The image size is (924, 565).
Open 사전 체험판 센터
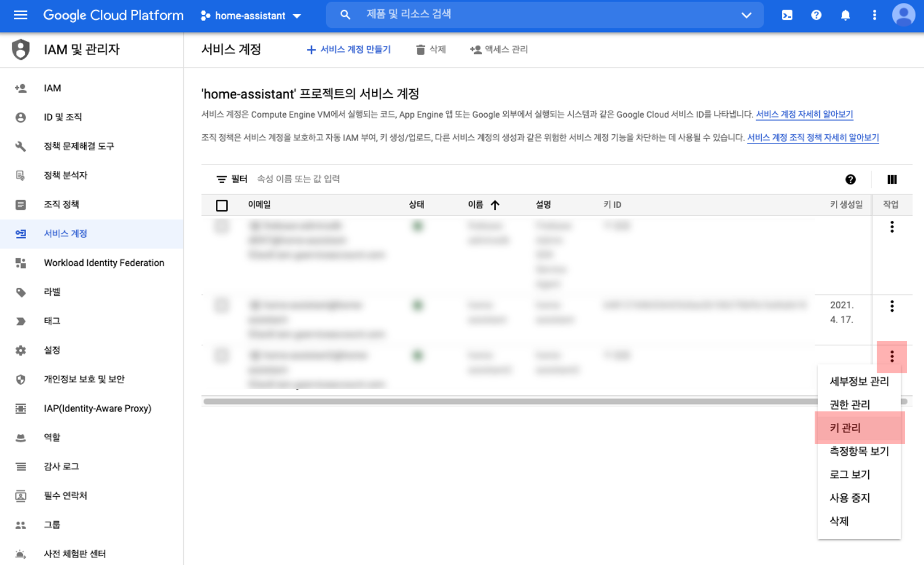pos(92,554)
